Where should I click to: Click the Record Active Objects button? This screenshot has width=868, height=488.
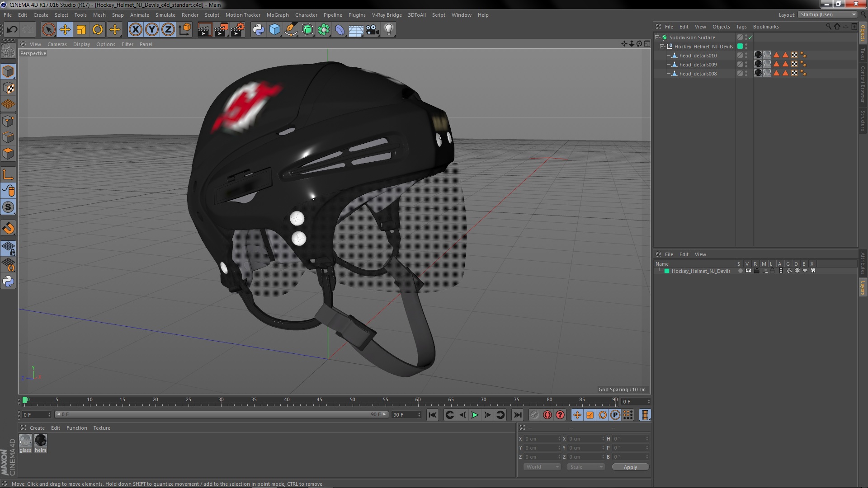[535, 415]
